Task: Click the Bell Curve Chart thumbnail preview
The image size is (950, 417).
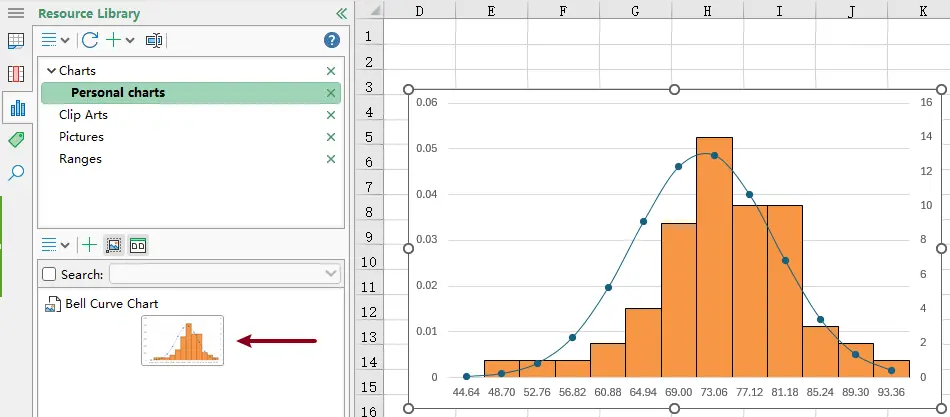Action: tap(182, 340)
